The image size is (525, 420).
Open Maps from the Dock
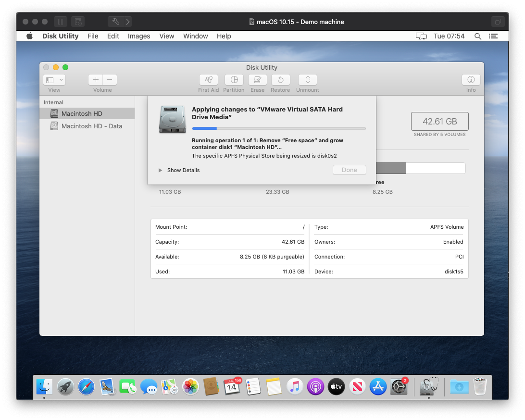click(170, 387)
